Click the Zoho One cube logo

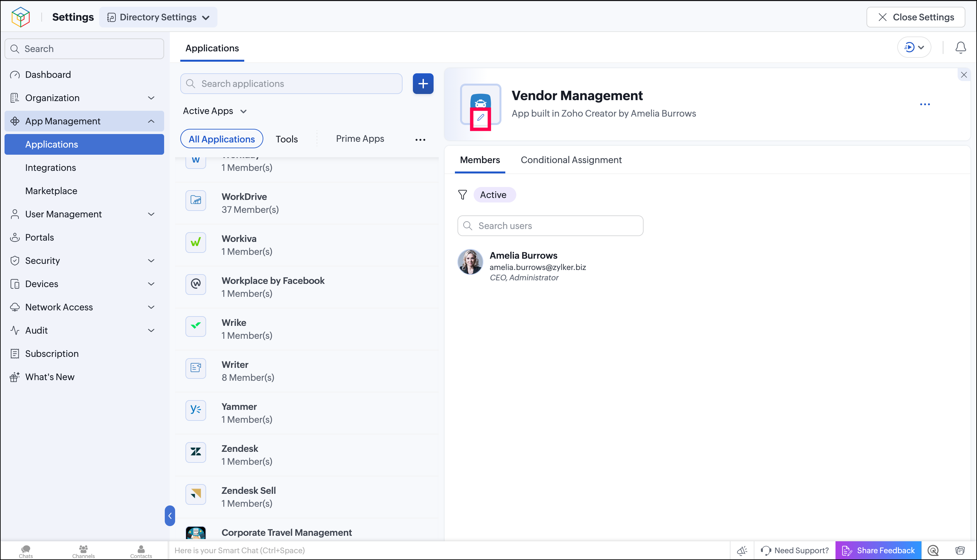click(x=21, y=17)
